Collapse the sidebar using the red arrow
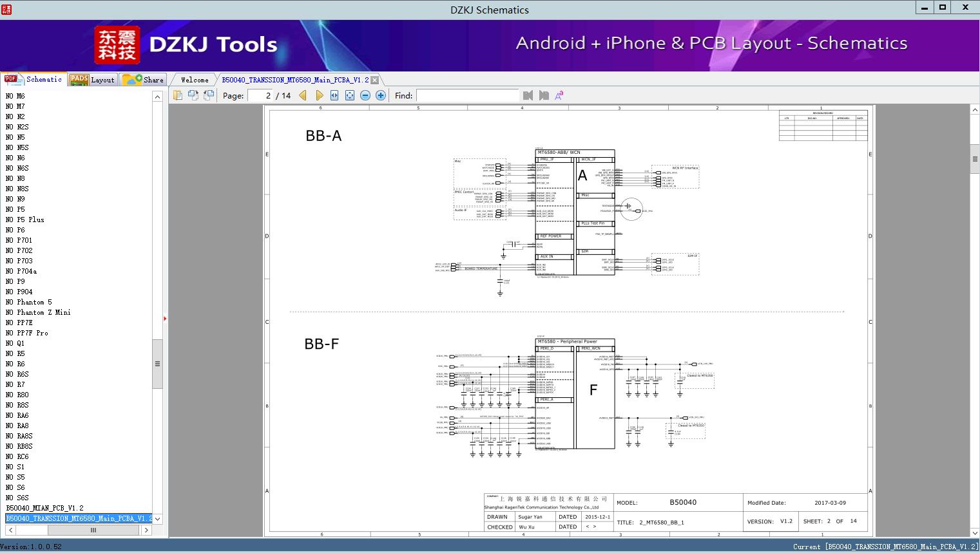980x553 pixels. 165,318
